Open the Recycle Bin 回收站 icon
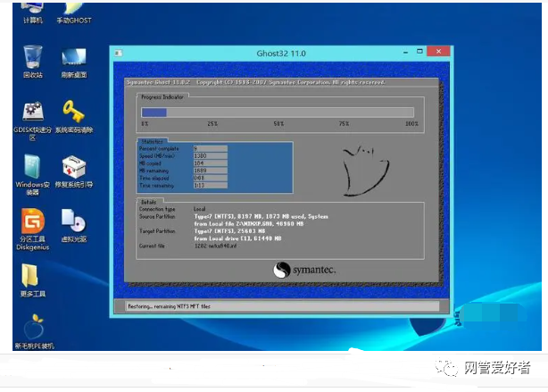The height and width of the screenshot is (392, 548). click(x=33, y=62)
